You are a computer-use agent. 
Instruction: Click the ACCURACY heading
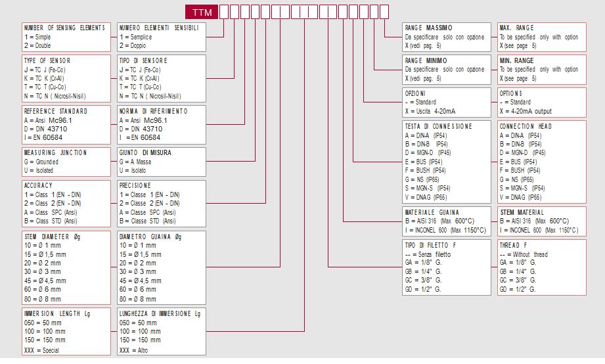click(x=38, y=185)
